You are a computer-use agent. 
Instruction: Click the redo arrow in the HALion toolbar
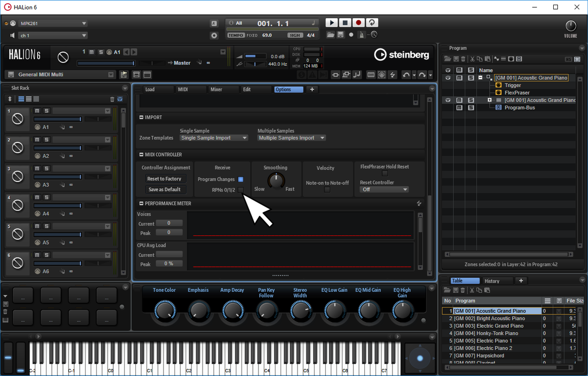(x=422, y=75)
